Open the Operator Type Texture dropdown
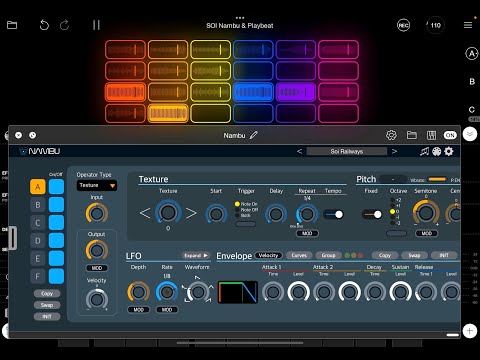This screenshot has height=360, width=480. [x=97, y=185]
